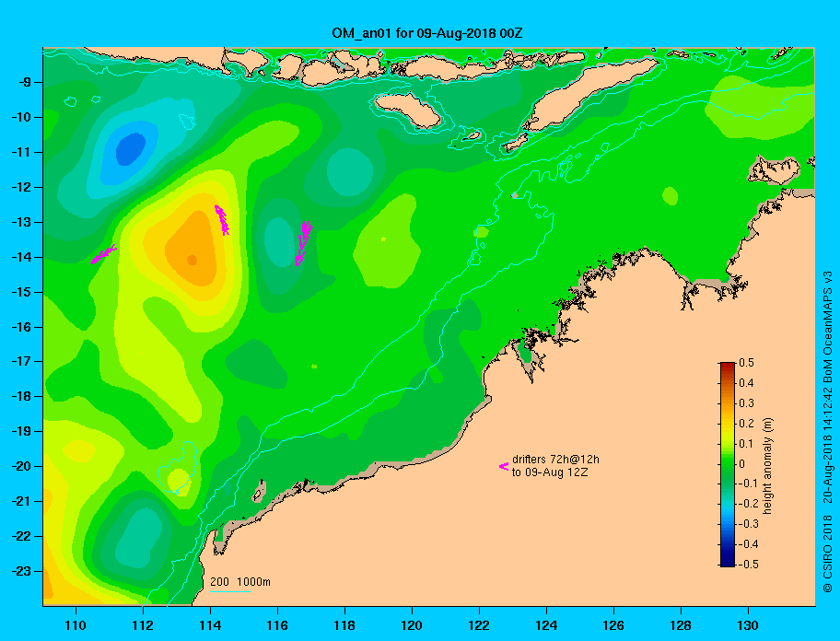Click the latitude axis label "-18"

point(22,397)
